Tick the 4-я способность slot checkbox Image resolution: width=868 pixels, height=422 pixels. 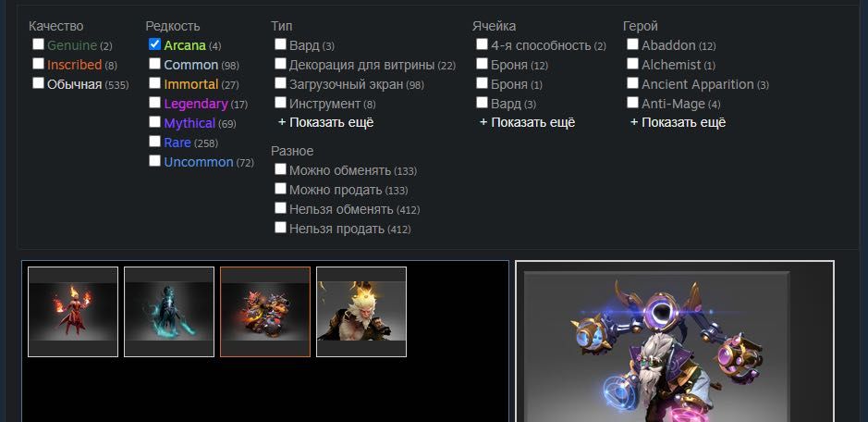coord(482,44)
